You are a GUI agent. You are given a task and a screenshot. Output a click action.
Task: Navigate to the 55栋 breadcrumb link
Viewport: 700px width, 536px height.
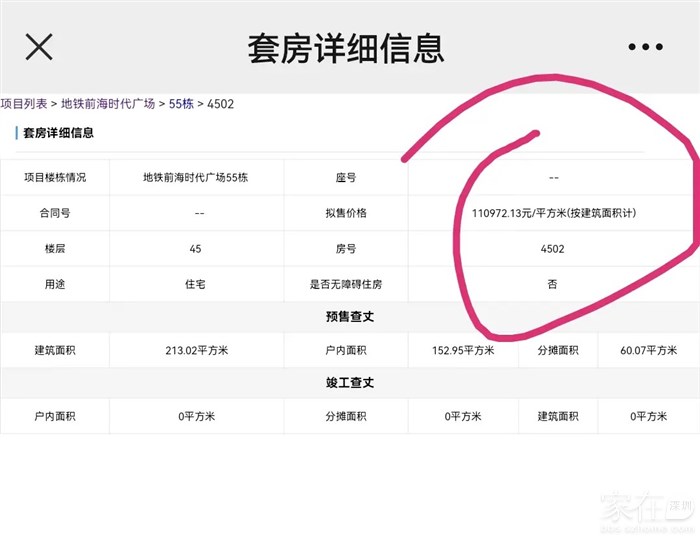click(x=181, y=103)
